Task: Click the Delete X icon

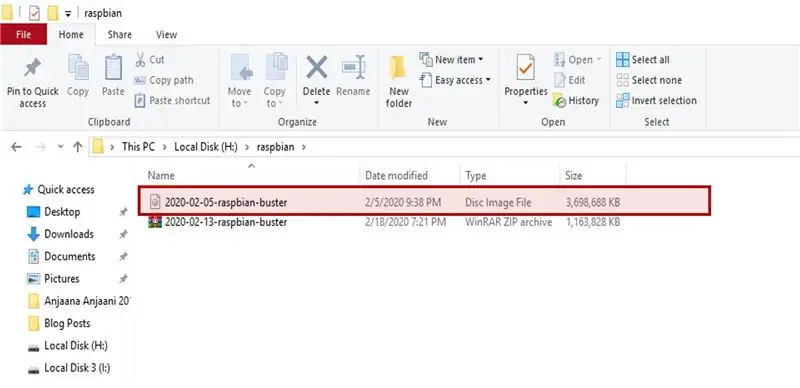Action: [x=316, y=67]
